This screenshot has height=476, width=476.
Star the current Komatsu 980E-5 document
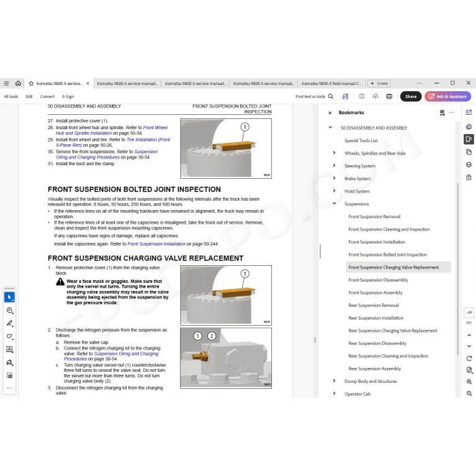click(31, 84)
